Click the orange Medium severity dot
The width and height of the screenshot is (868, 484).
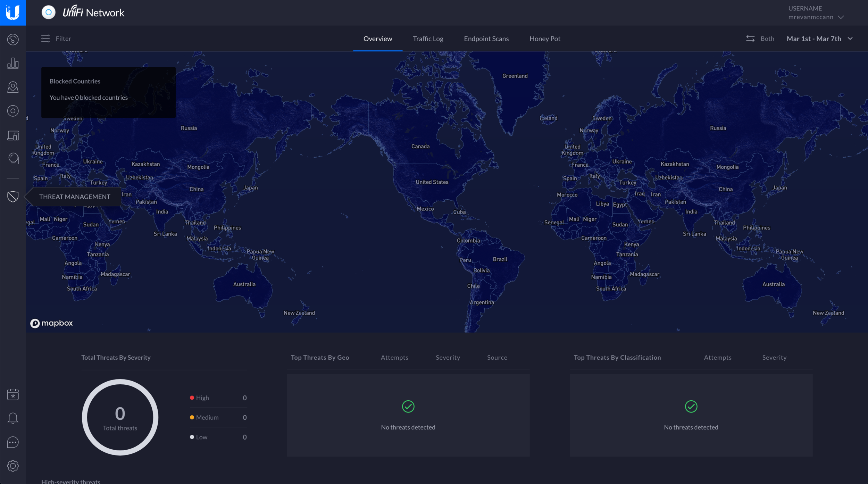pyautogui.click(x=192, y=417)
